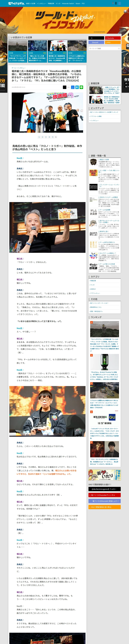Open the インタビュー menu item in header
This screenshot has width=129, height=644.
[x=42, y=4]
